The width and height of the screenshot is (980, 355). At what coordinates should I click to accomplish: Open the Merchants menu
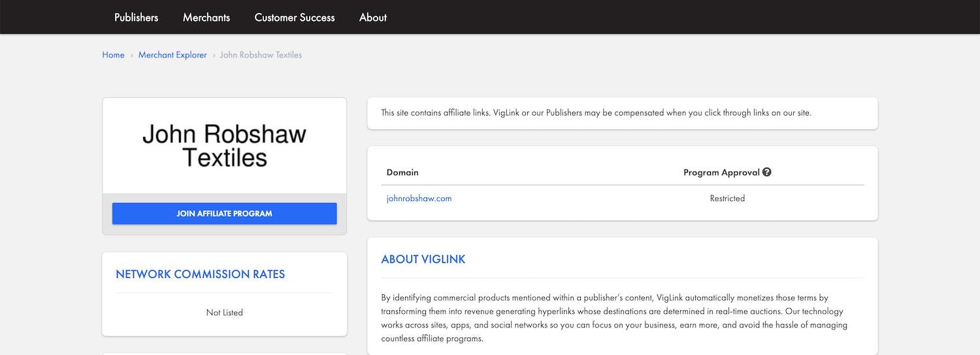tap(206, 18)
